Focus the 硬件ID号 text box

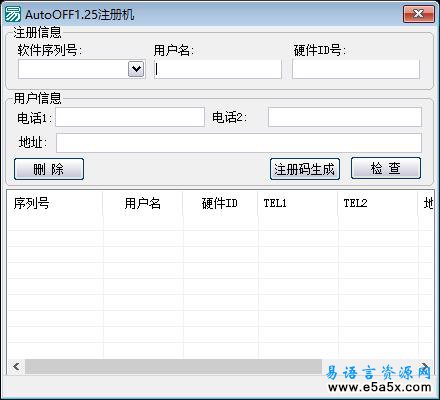pyautogui.click(x=356, y=69)
